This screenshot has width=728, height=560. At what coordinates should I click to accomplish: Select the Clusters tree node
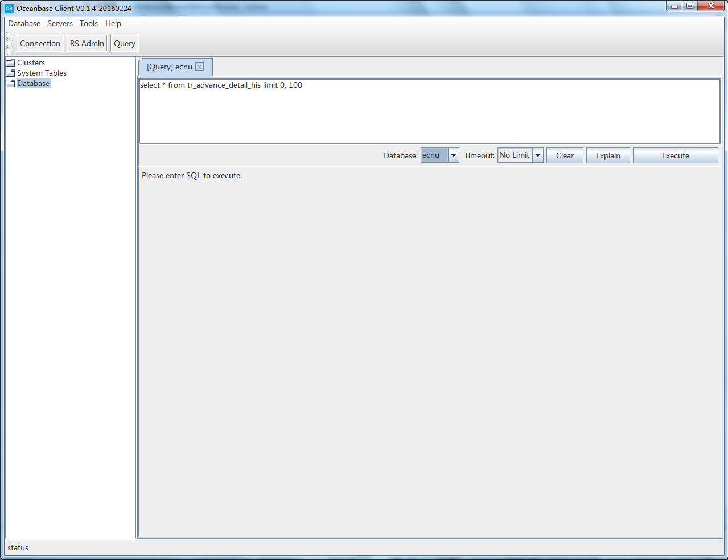[x=31, y=63]
